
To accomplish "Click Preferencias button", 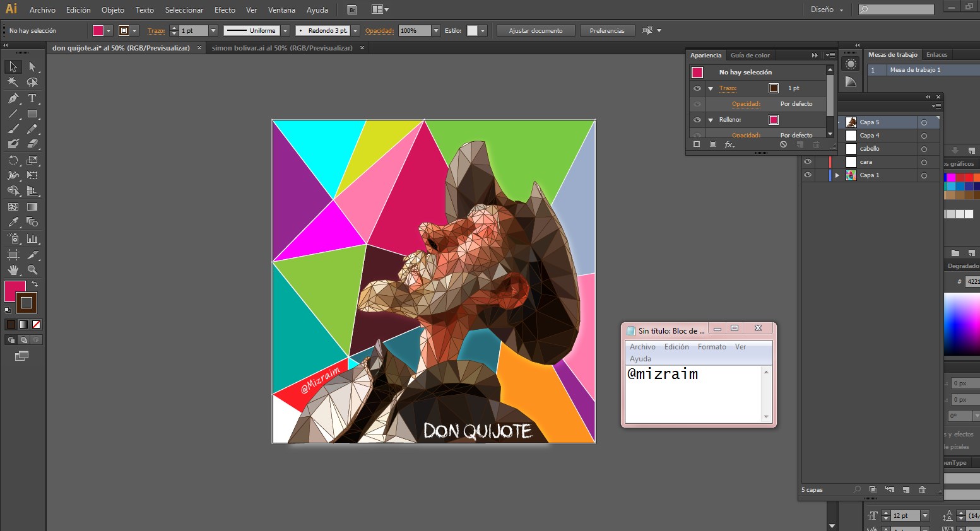I will click(x=607, y=30).
